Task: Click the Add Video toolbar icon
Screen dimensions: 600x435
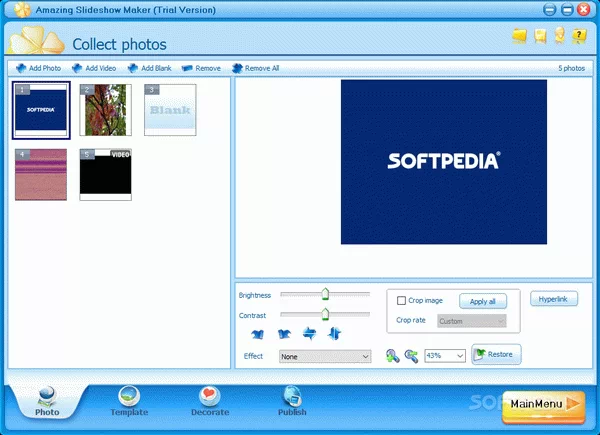Action: tap(77, 68)
